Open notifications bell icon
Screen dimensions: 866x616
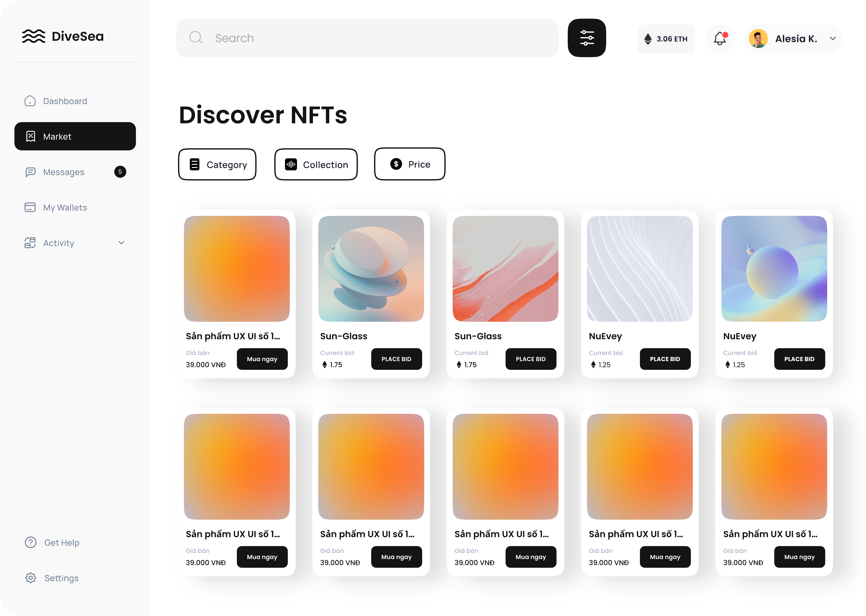720,38
